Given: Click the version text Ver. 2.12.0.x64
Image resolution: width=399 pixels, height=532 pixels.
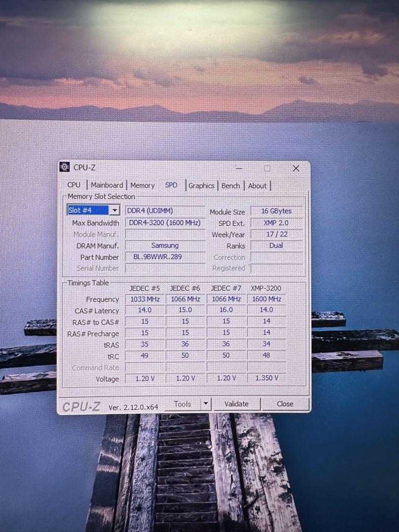Looking at the screenshot, I should point(133,407).
